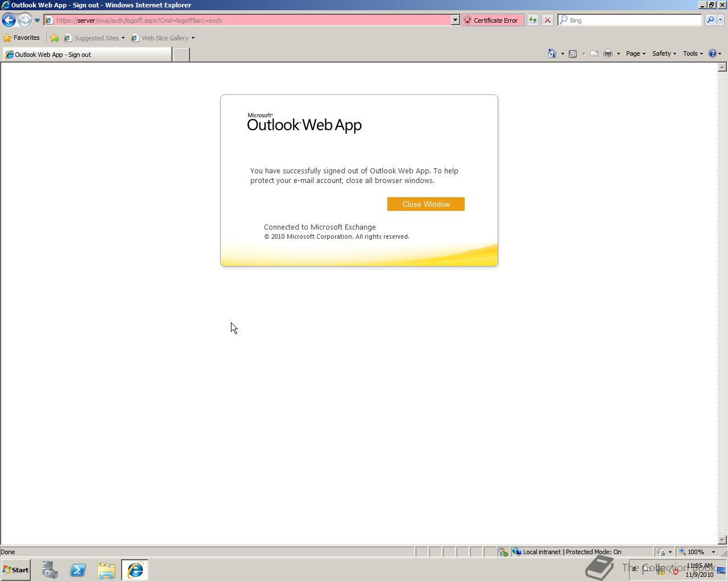The image size is (728, 582).
Task: Click the Read Mail envelope icon
Action: pyautogui.click(x=594, y=53)
